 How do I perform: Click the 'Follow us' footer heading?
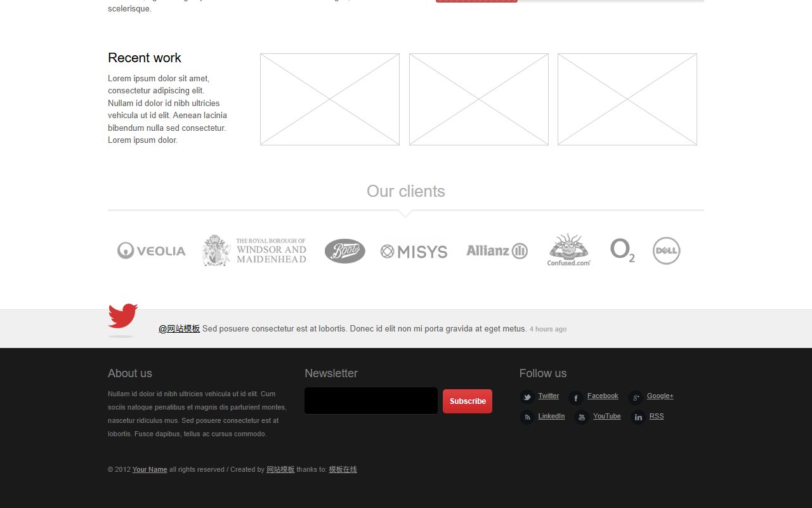[x=543, y=373]
